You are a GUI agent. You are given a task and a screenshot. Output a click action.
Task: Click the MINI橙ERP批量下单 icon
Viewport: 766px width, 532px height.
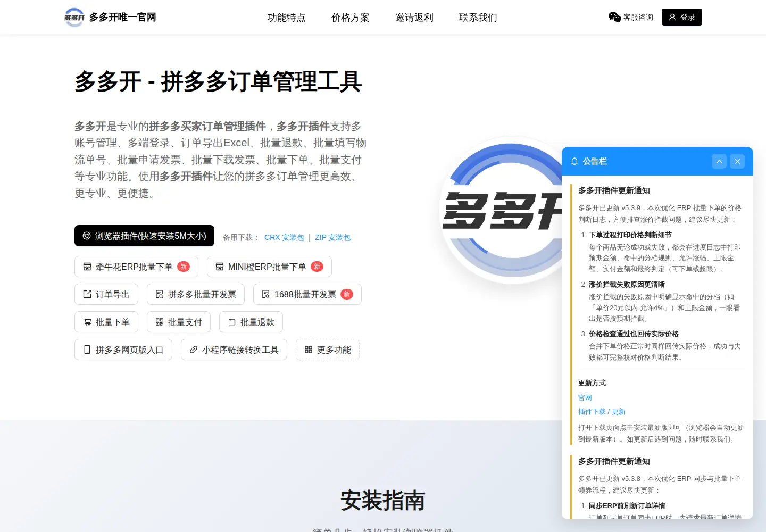(220, 267)
